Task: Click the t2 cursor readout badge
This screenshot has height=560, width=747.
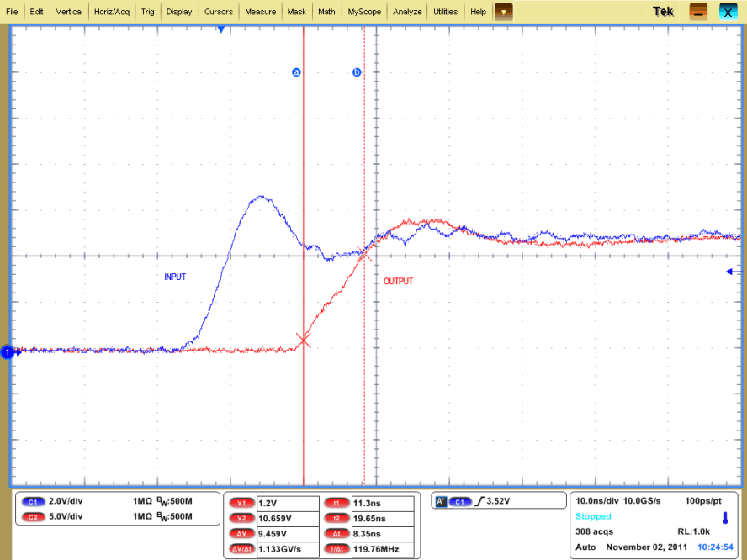Action: pos(336,519)
